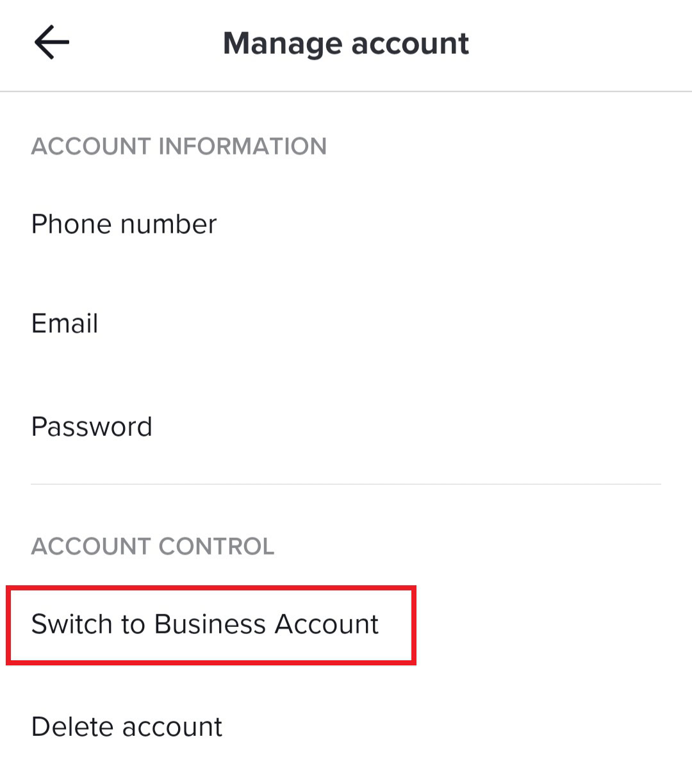The height and width of the screenshot is (784, 692).
Task: Choose Password under Account Information
Action: tap(92, 427)
